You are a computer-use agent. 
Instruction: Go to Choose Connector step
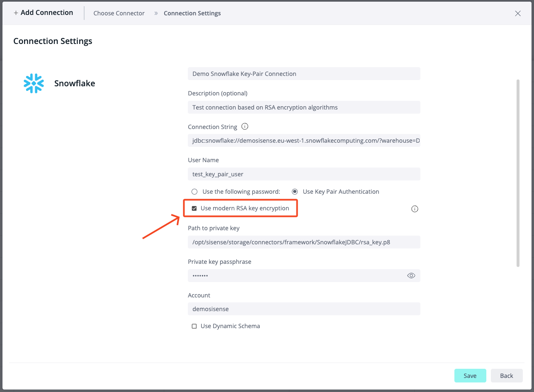pos(119,13)
